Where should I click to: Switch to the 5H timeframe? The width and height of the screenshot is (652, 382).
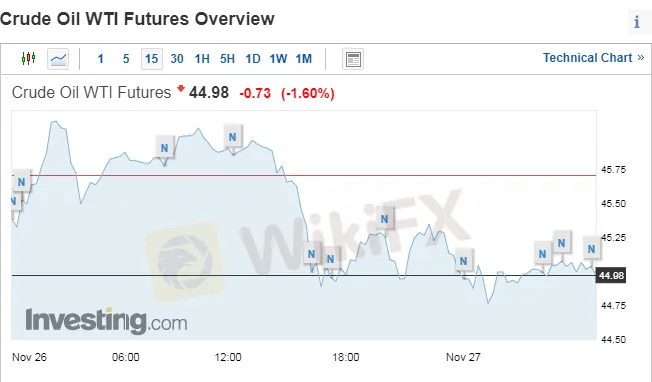[x=227, y=59]
